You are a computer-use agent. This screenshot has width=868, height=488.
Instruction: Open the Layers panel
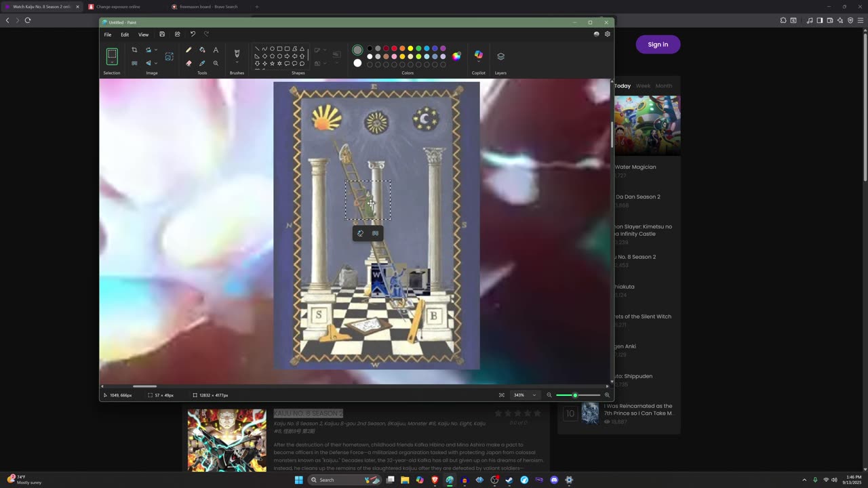tap(500, 56)
